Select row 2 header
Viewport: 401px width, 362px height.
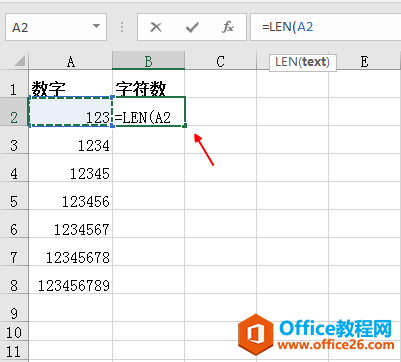click(14, 112)
